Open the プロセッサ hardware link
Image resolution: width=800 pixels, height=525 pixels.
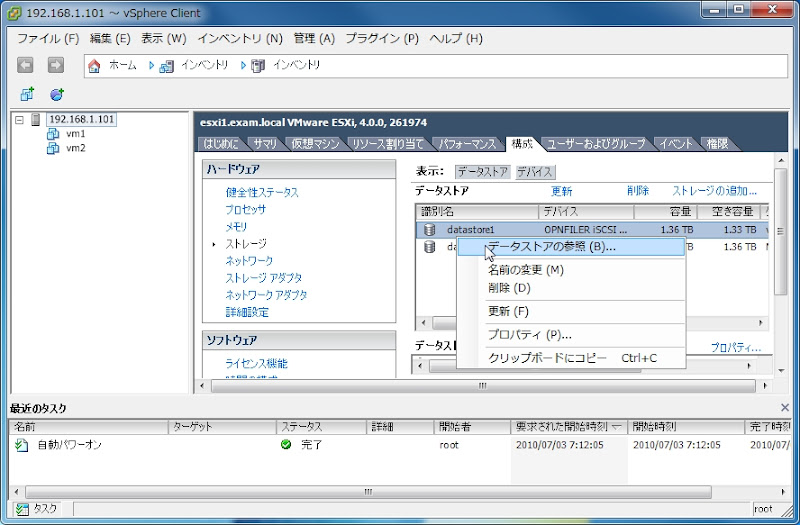[x=245, y=210]
